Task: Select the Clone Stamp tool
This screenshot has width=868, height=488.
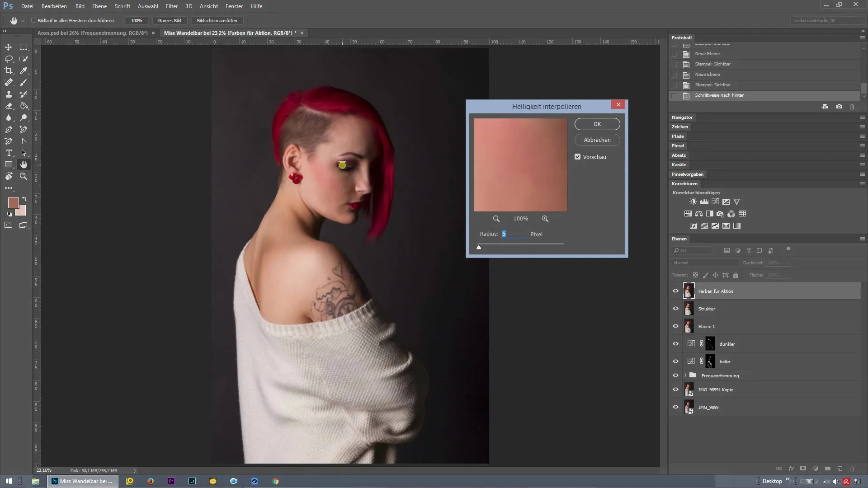Action: [9, 94]
